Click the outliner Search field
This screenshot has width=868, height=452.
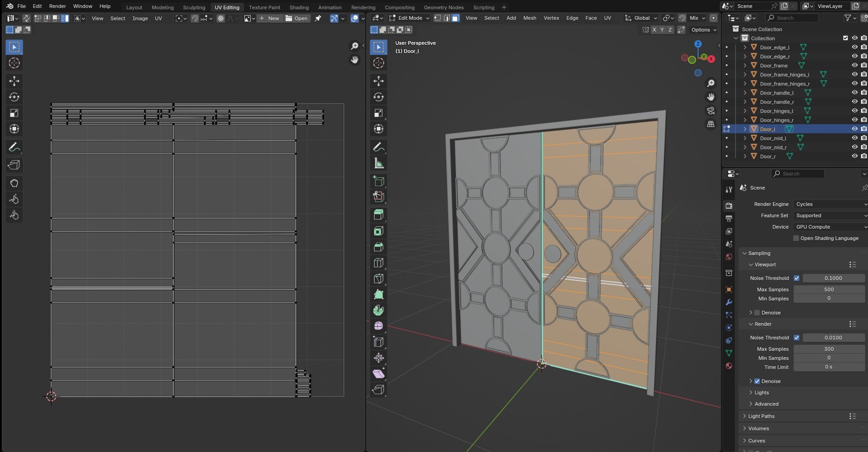[x=792, y=18]
